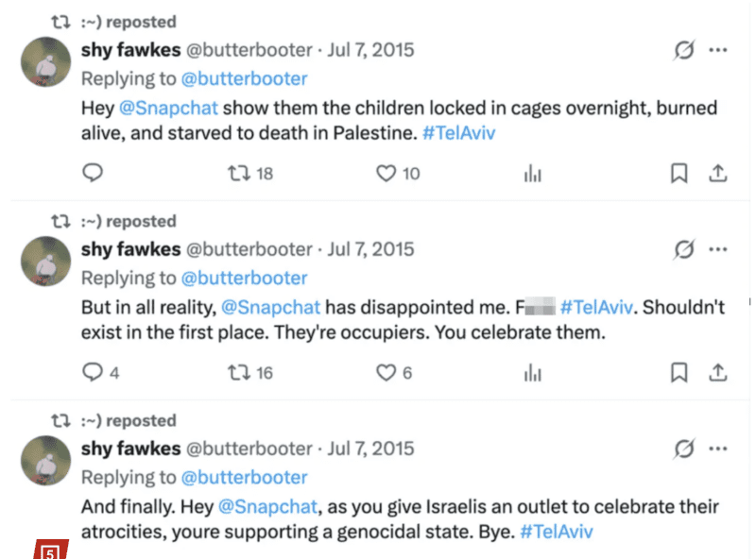This screenshot has height=559, width=756.
Task: Reply to the first tweet about Palestine
Action: [93, 173]
